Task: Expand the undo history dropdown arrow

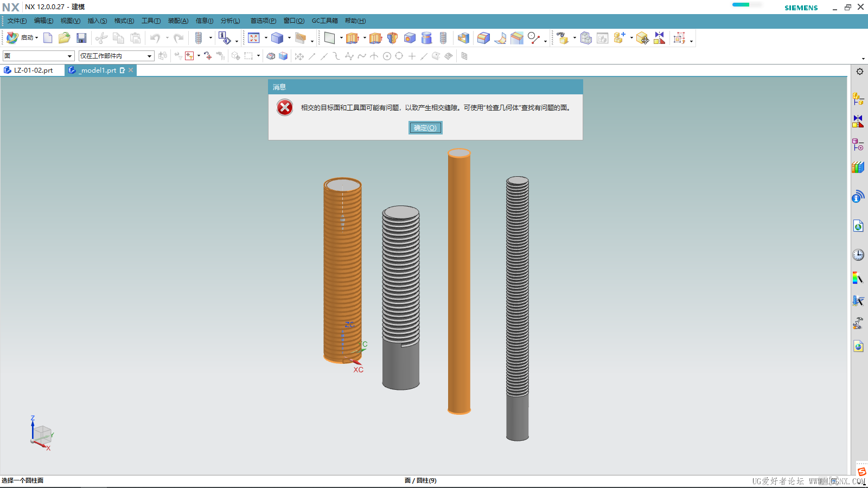Action: (167, 38)
